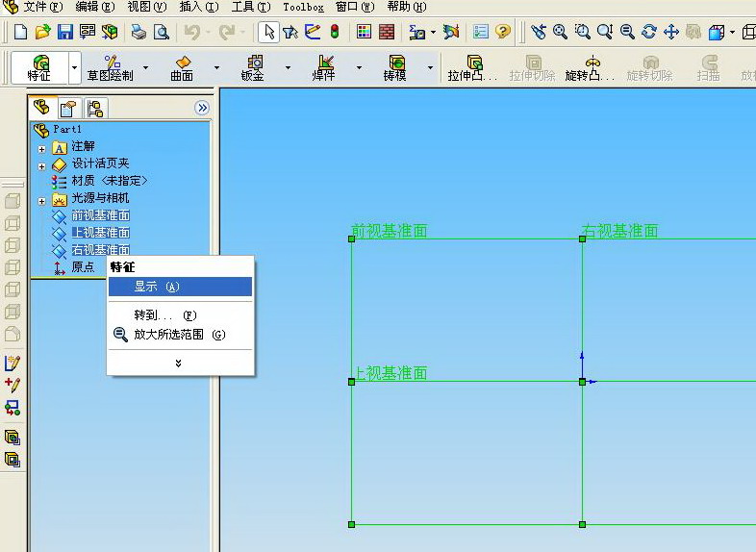Screen dimensions: 756x552
Task: Click the 焊件 toolbar button
Action: point(323,67)
